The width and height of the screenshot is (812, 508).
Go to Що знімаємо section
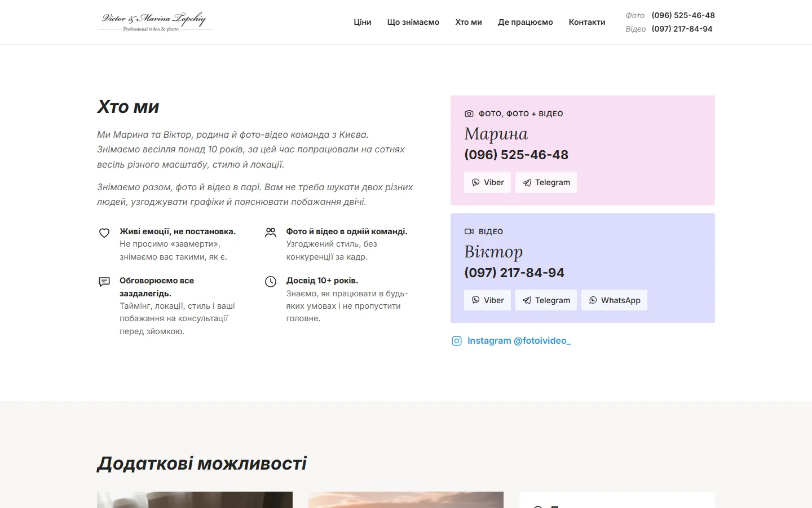(413, 22)
